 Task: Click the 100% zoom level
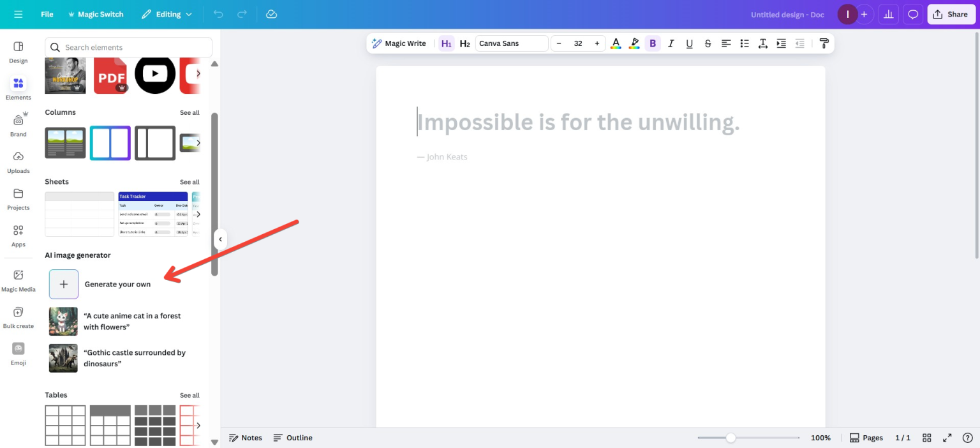[x=820, y=438]
